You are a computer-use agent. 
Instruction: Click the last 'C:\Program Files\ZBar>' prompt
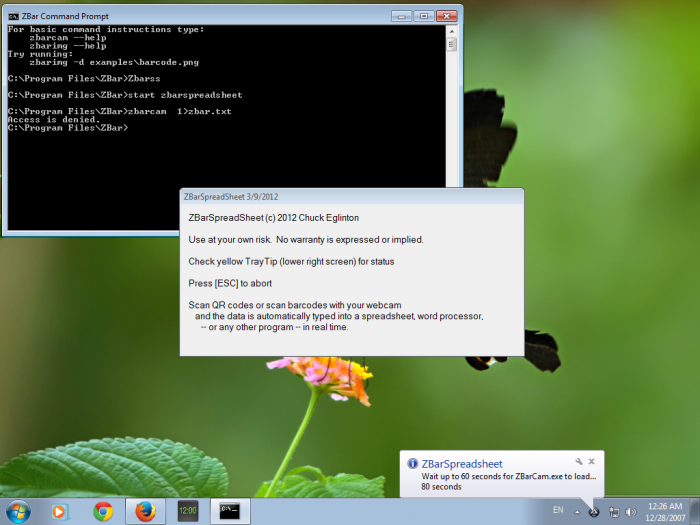(68, 128)
